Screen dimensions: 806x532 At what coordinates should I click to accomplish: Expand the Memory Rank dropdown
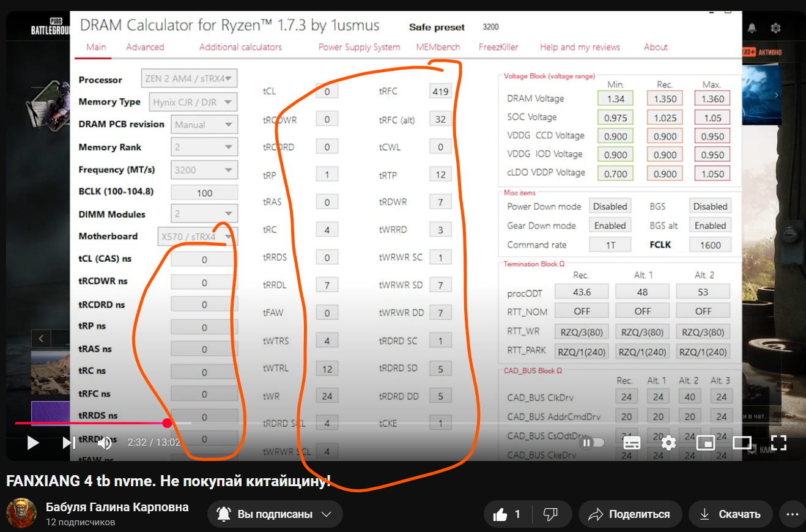pos(204,147)
